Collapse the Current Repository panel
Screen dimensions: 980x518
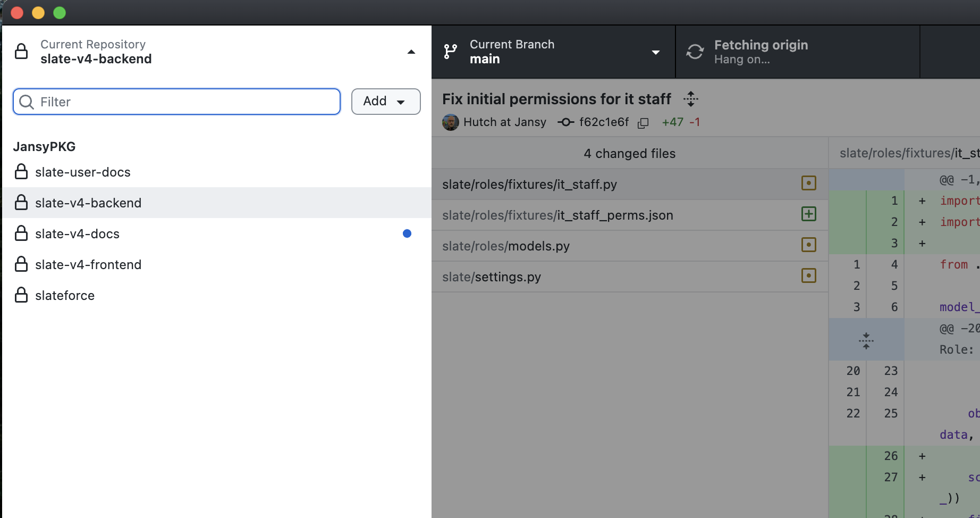[x=411, y=52]
